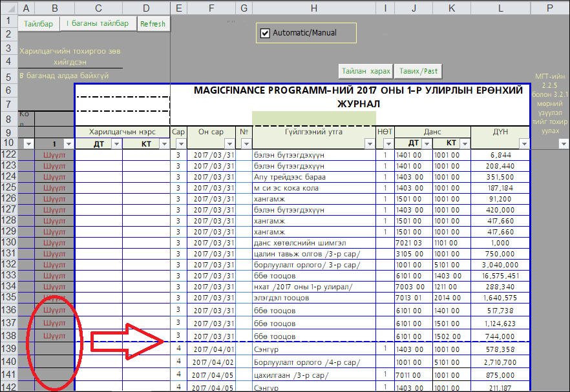
Task: Click the Refresh button
Action: pos(153,24)
